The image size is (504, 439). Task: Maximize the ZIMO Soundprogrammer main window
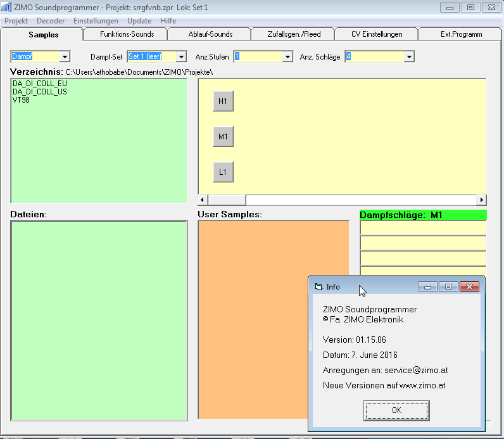470,8
